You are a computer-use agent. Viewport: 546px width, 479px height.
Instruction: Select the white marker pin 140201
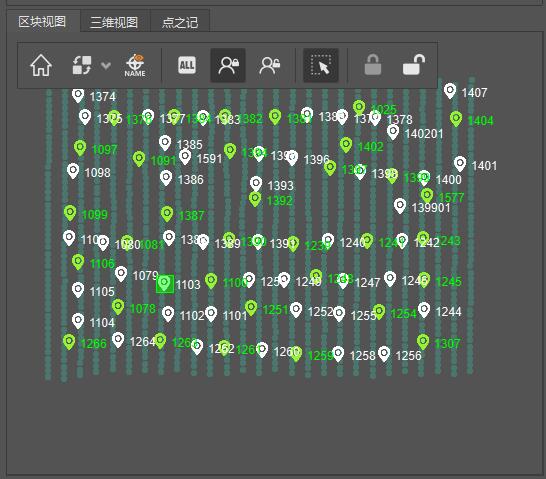(393, 132)
